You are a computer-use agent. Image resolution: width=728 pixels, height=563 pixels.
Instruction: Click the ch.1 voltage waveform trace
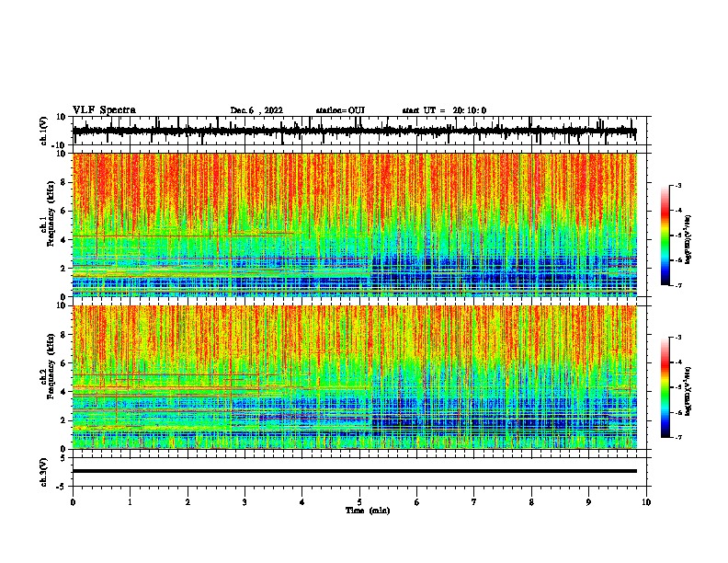[354, 131]
